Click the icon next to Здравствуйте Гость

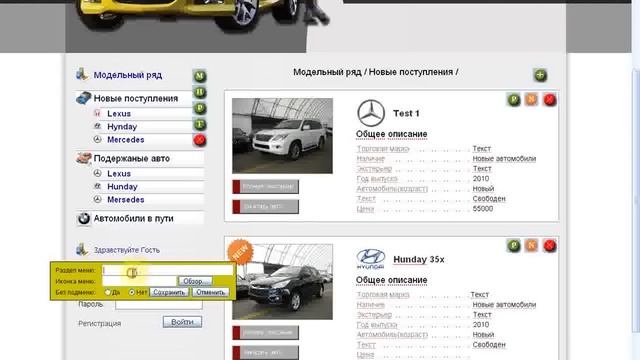pyautogui.click(x=82, y=249)
